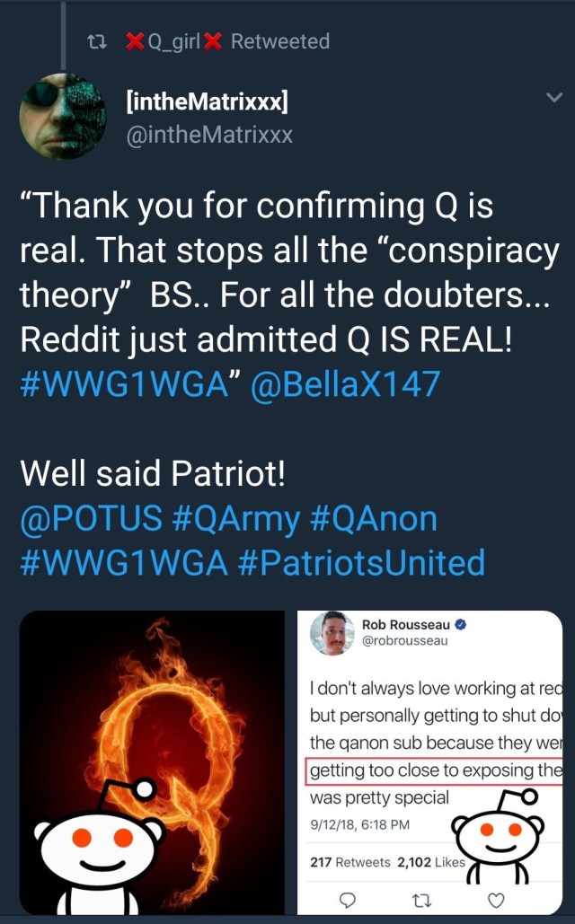Click Rob Rousseau's profile picture
Viewport: 575px width, 924px height.
(x=332, y=633)
